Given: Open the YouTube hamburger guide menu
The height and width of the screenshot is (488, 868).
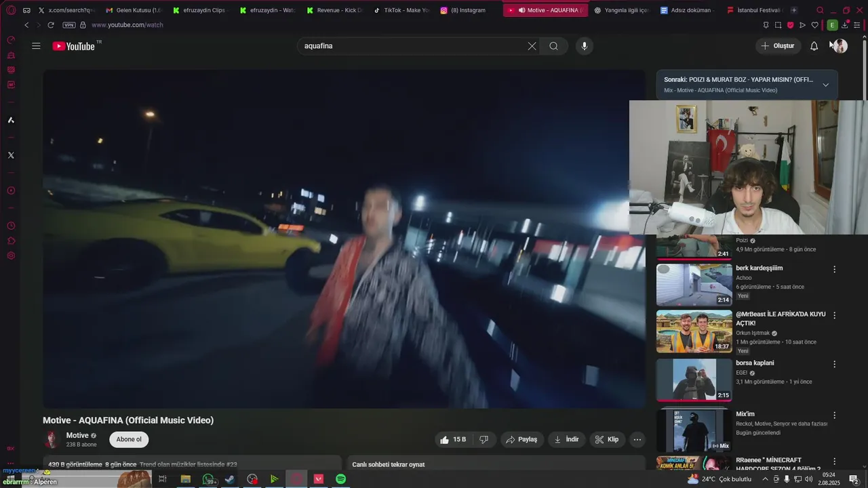Looking at the screenshot, I should tap(36, 46).
